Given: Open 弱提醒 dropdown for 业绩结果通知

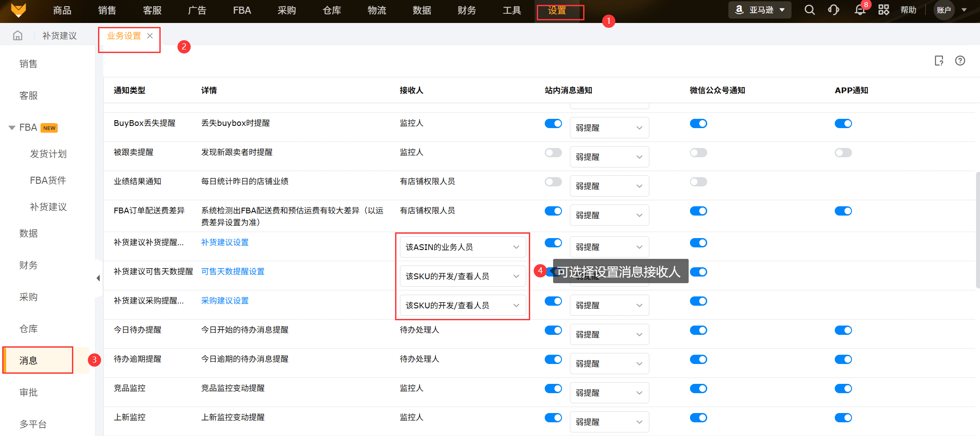Looking at the screenshot, I should click(609, 186).
